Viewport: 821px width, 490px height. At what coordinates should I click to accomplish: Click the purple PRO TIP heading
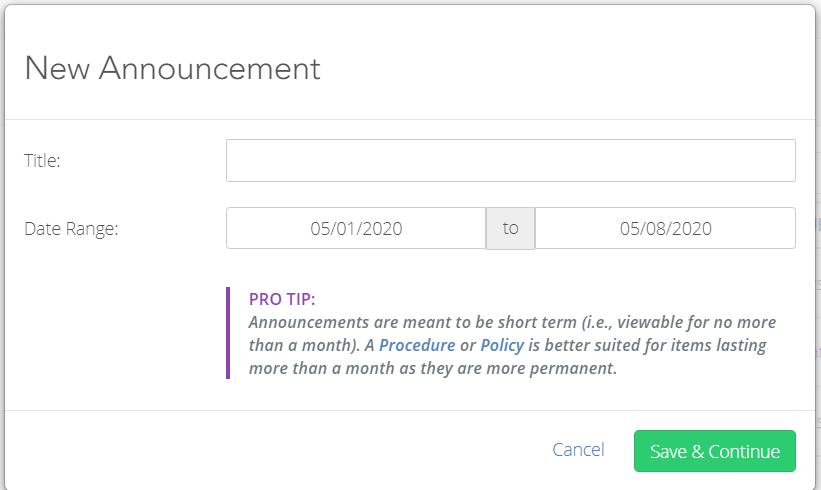[x=282, y=299]
